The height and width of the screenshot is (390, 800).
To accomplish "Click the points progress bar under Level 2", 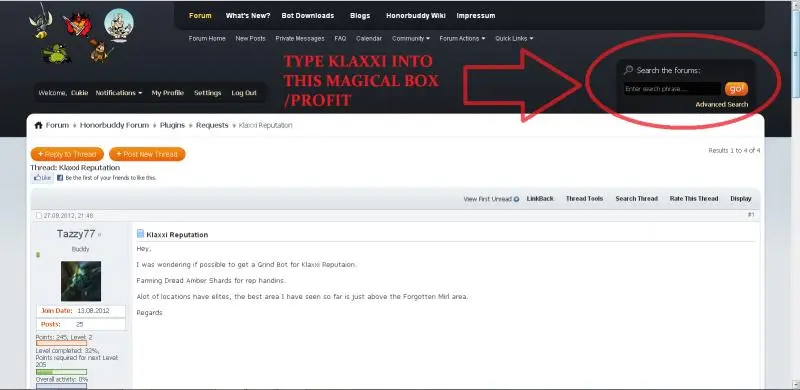I will (x=61, y=344).
